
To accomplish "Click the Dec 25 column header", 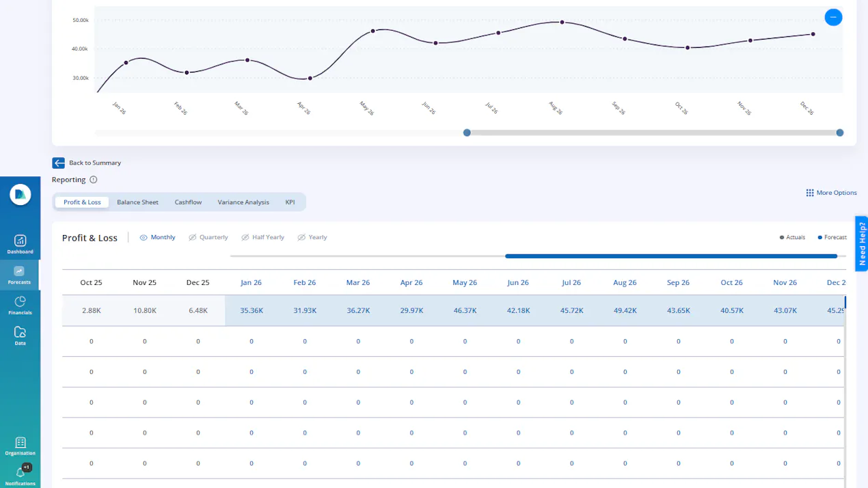I will coord(198,282).
